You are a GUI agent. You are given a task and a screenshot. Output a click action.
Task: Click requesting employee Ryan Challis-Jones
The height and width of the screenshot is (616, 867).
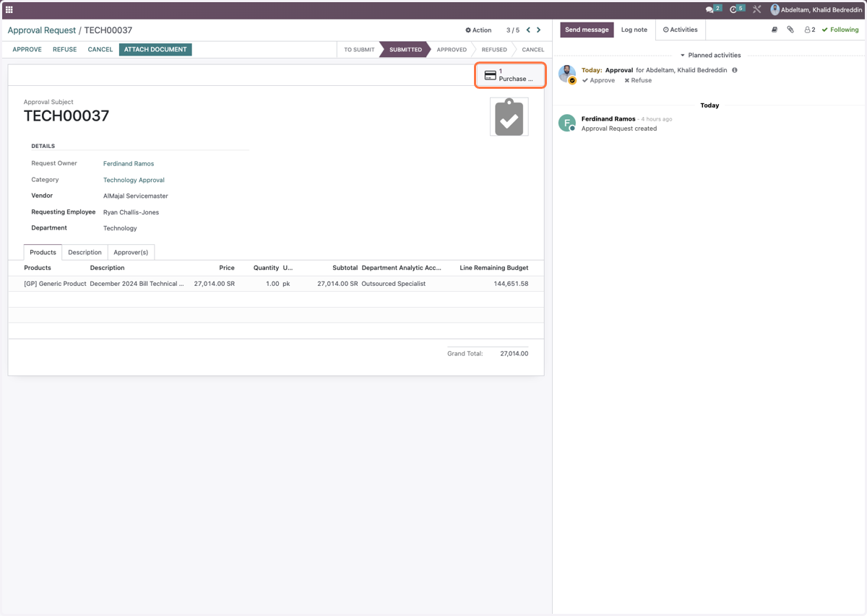pos(131,212)
